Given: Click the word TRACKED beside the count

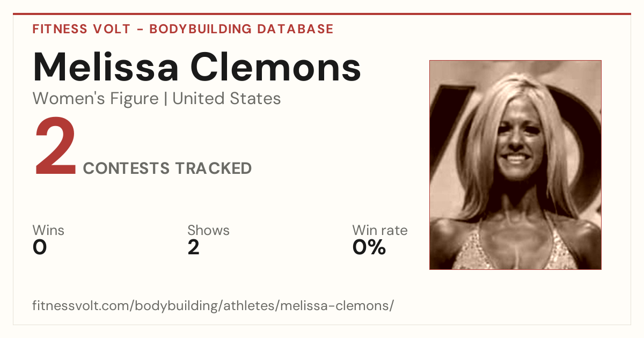Looking at the screenshot, I should [x=214, y=168].
